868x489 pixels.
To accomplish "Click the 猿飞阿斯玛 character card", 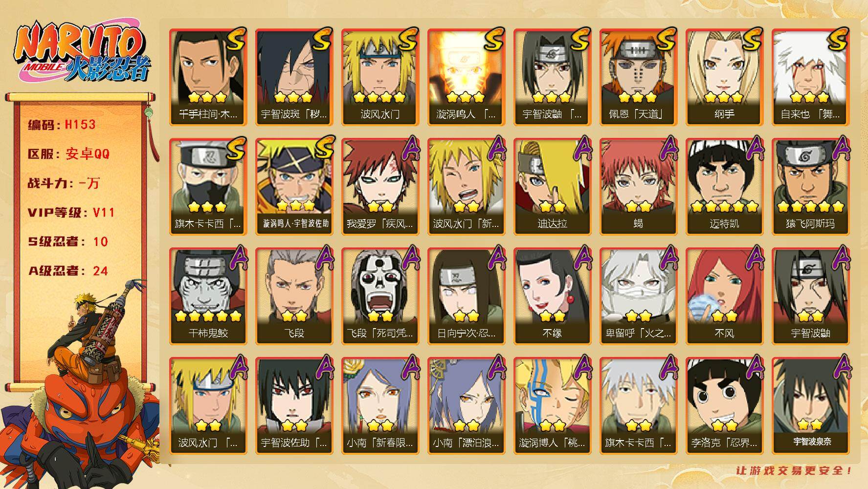I will [810, 187].
